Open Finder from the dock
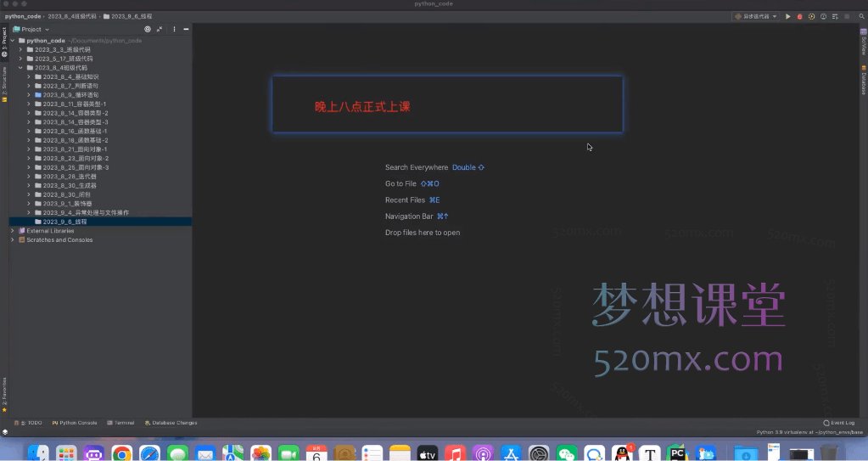The image size is (868, 461). coord(38,453)
